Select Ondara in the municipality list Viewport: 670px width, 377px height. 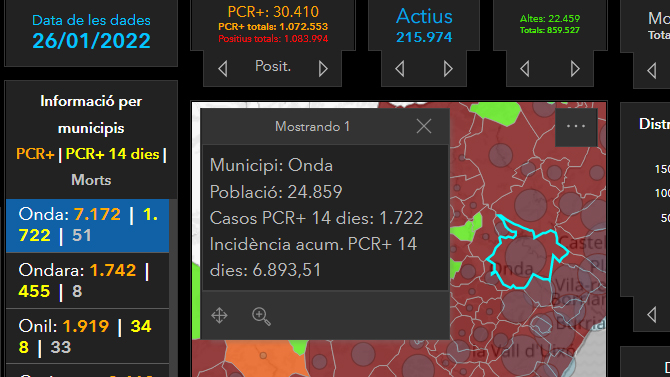88,281
